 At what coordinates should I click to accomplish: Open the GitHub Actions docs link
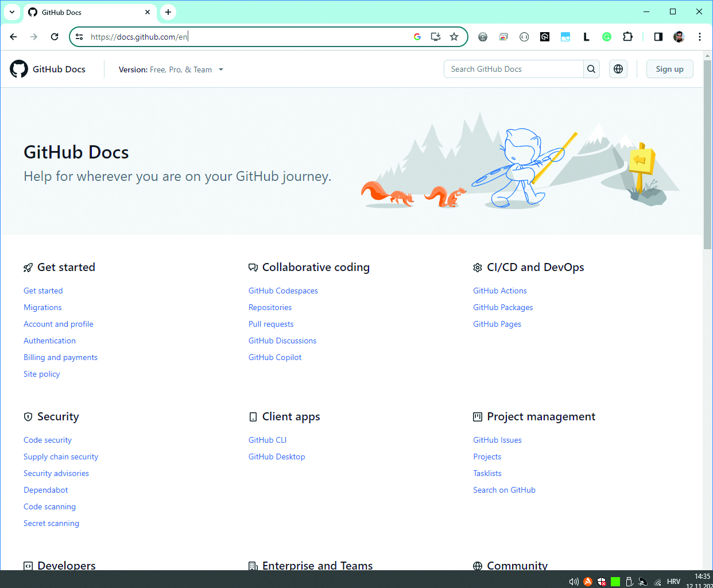[499, 291]
